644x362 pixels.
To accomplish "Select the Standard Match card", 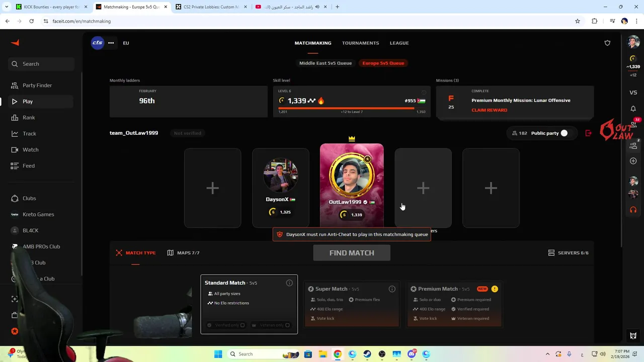I will pos(249,304).
